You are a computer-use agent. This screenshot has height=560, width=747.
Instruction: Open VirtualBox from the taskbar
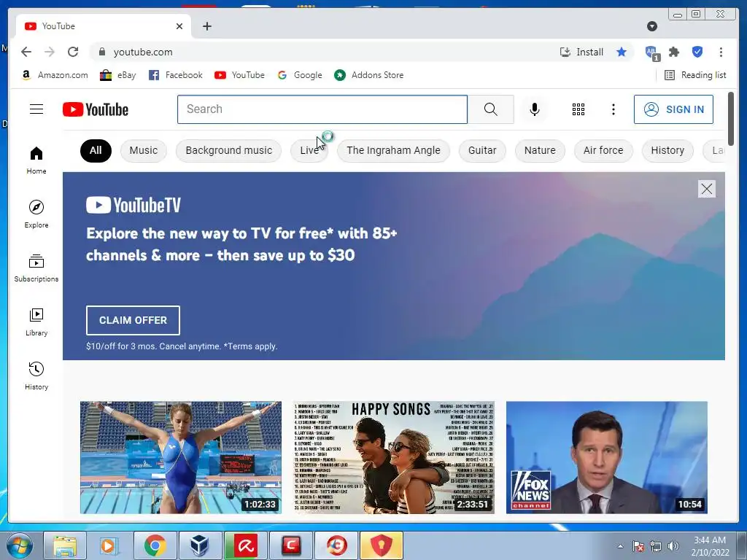(200, 545)
